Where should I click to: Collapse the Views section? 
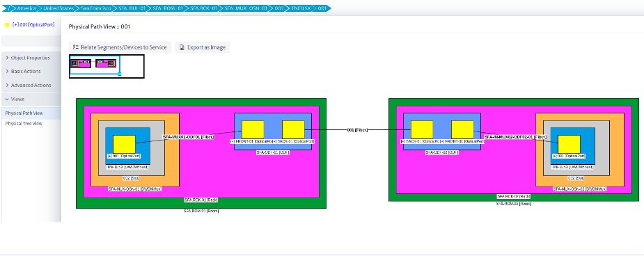coord(31,99)
